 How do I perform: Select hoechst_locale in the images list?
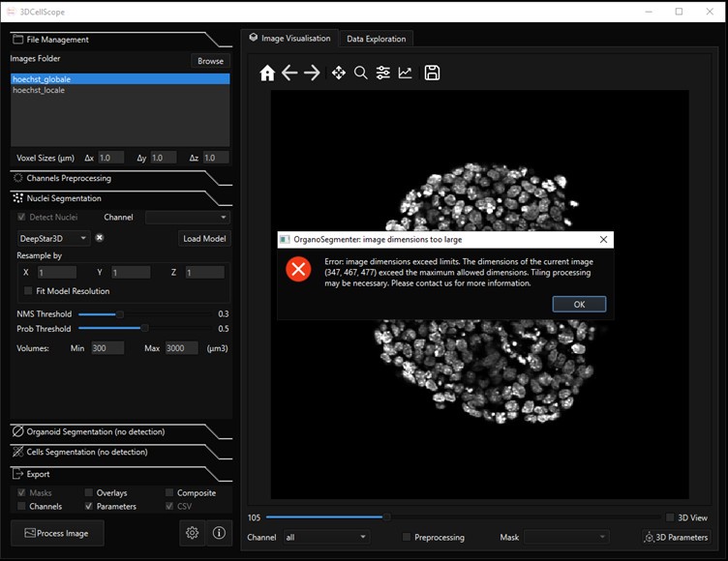[37, 90]
